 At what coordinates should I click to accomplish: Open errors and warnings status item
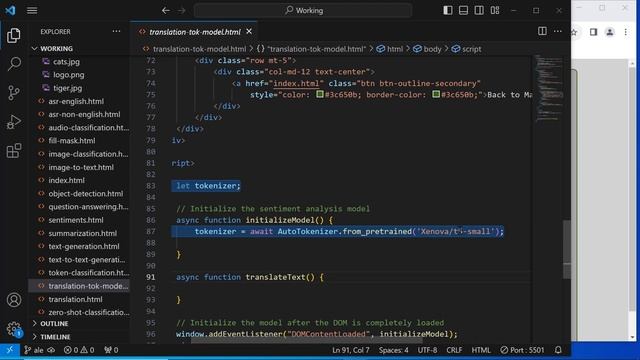tap(79, 350)
